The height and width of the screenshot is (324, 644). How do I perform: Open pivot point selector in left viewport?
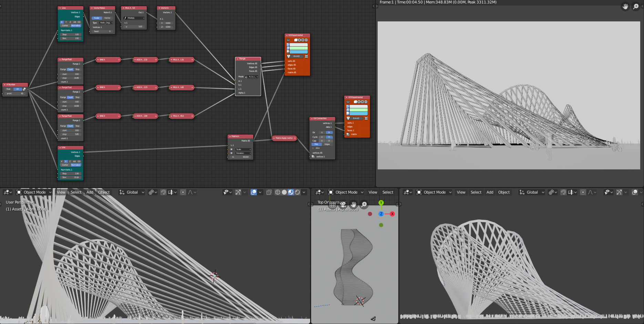pos(153,192)
